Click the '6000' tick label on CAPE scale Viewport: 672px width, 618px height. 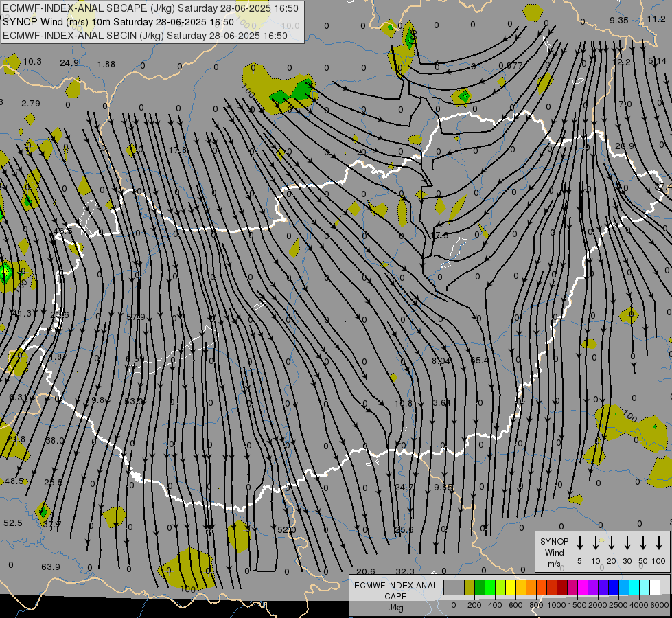tap(659, 605)
